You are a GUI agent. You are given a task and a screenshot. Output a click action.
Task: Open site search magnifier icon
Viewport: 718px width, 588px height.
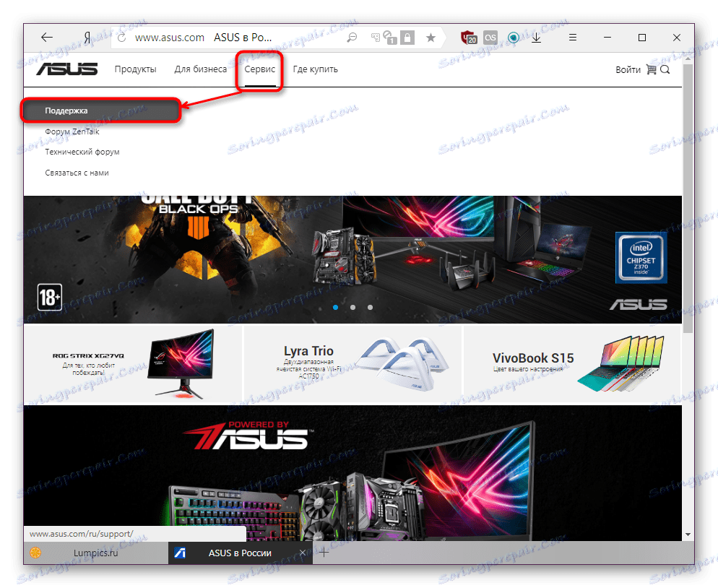coord(665,69)
